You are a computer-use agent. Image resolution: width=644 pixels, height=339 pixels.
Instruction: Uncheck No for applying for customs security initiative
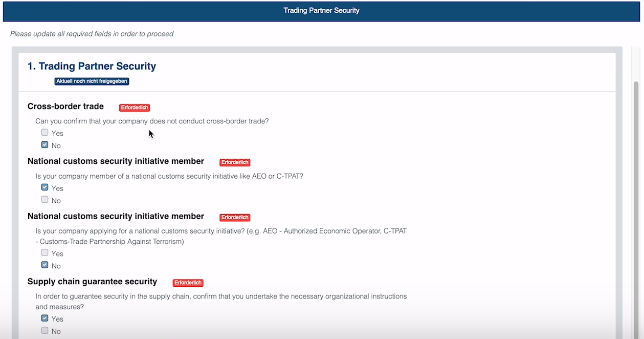click(x=45, y=265)
